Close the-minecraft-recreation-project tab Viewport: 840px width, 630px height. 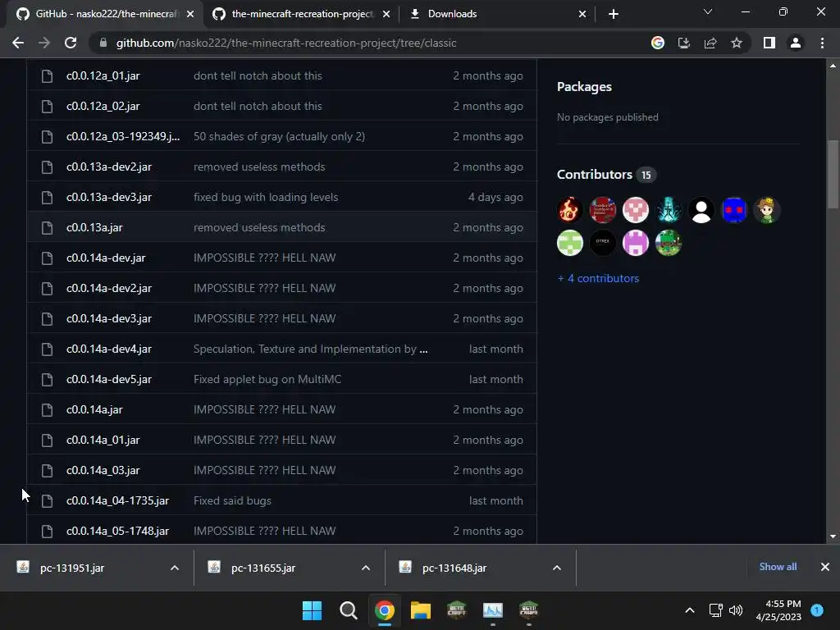pos(386,14)
